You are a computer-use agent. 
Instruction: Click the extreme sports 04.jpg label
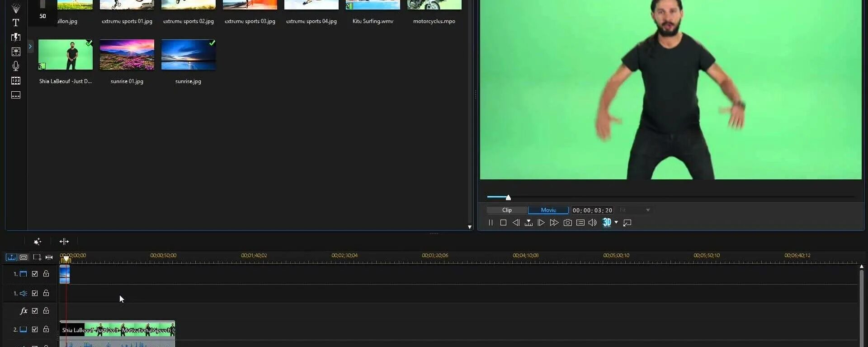[311, 21]
